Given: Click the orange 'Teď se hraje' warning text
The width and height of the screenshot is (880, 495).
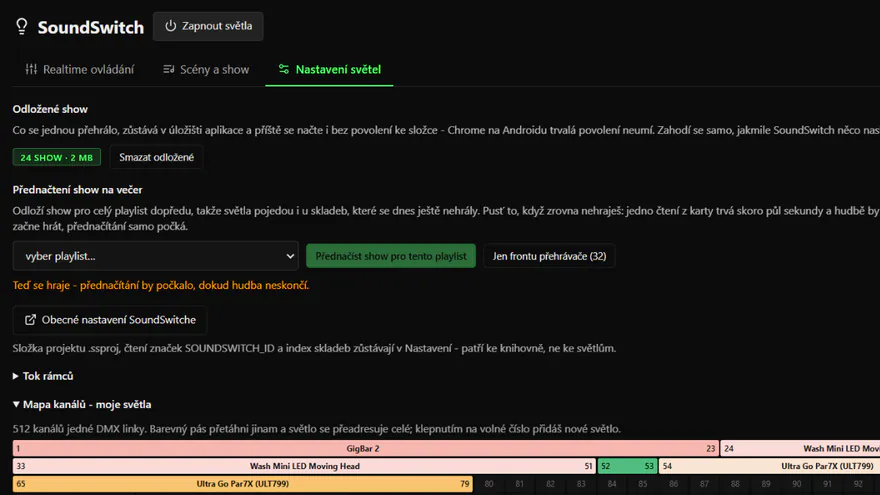Looking at the screenshot, I should pyautogui.click(x=161, y=285).
